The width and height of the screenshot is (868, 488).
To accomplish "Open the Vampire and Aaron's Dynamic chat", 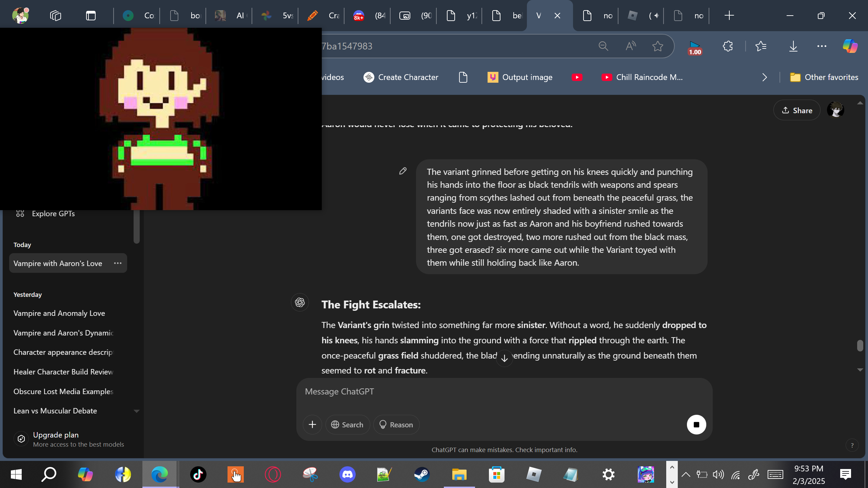I will point(68,333).
